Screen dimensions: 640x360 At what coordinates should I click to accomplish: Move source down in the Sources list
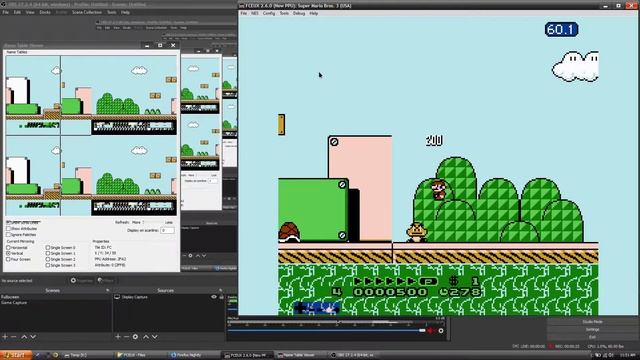pos(155,337)
